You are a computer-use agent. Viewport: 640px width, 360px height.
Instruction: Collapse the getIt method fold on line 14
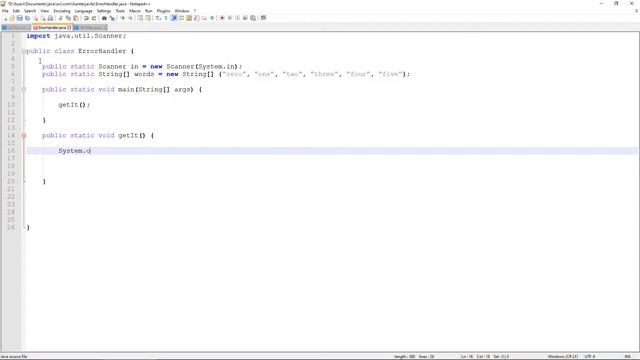24,136
